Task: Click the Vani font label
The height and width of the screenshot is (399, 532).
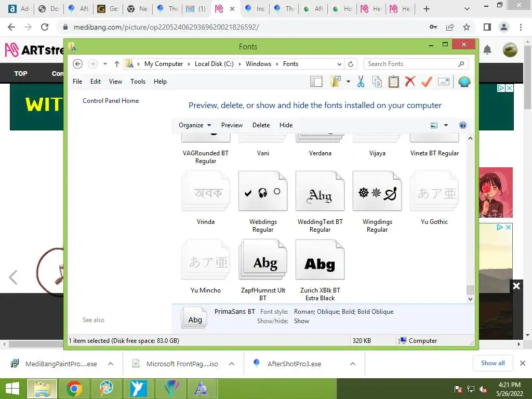Action: [263, 153]
